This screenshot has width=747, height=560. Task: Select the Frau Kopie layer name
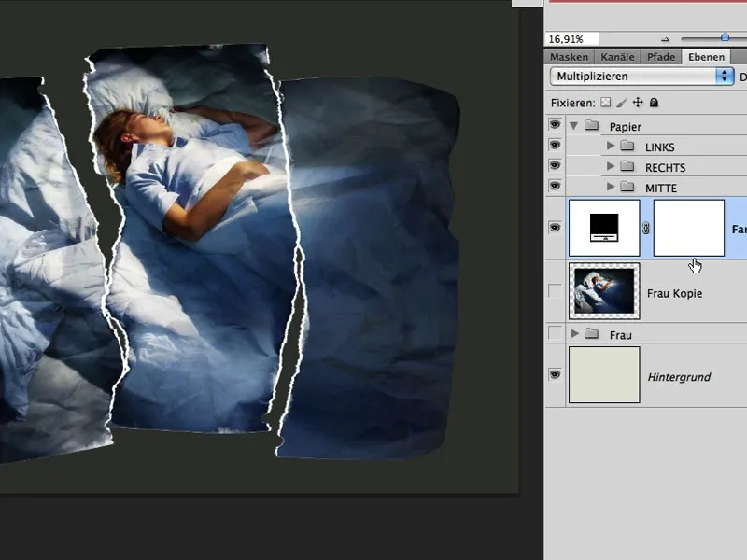tap(674, 293)
